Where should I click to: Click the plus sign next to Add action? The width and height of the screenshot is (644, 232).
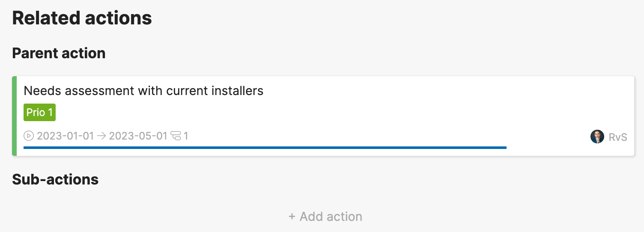(292, 217)
